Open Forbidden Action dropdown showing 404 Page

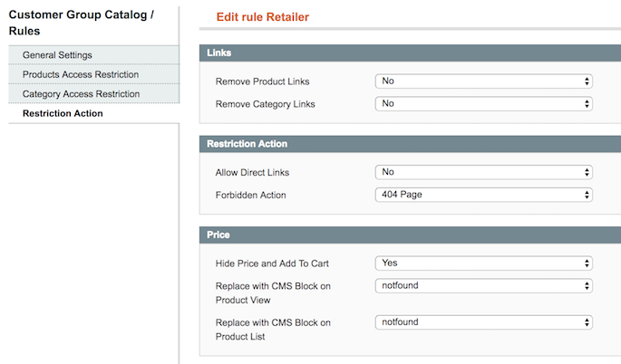[x=483, y=195]
